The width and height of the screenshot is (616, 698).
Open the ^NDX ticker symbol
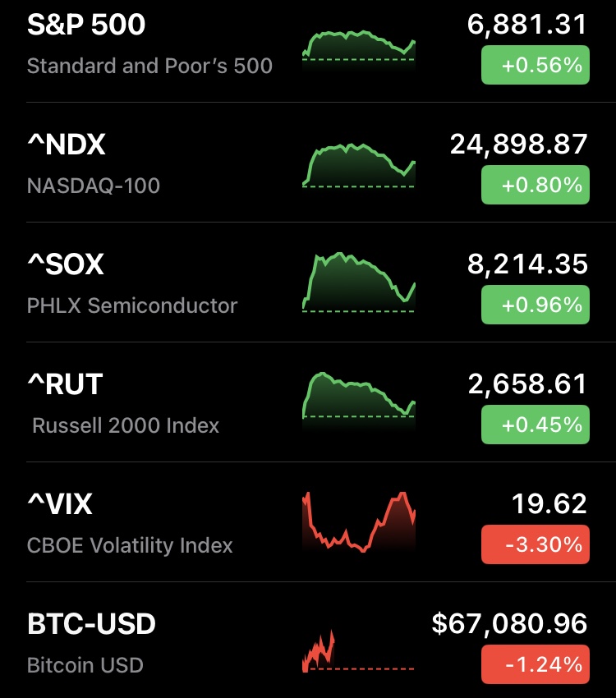[67, 145]
